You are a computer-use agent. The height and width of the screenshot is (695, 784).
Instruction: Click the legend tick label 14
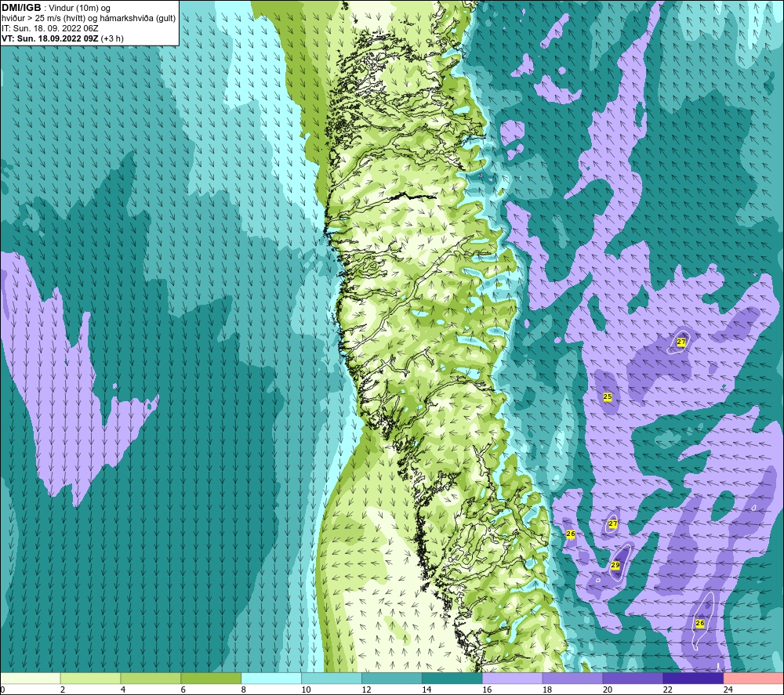(x=426, y=690)
